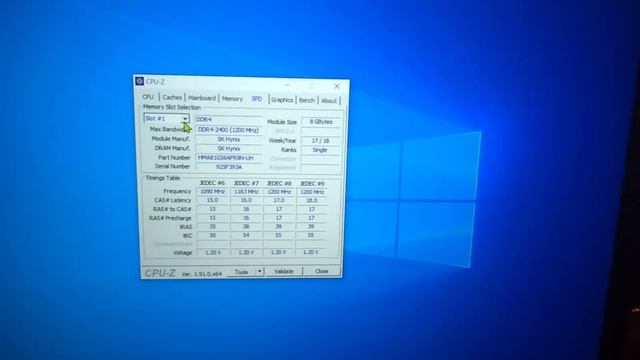The image size is (640, 360).
Task: Go to the Memory tab
Action: point(232,99)
